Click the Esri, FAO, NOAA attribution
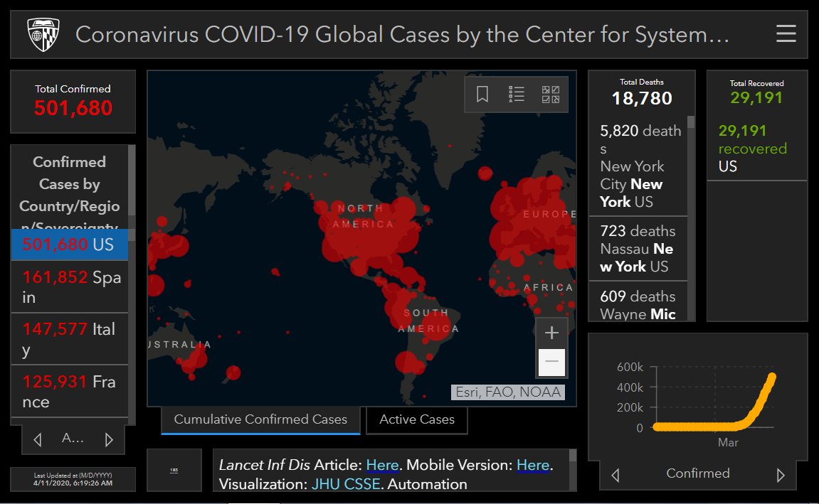The width and height of the screenshot is (819, 504). [x=508, y=392]
